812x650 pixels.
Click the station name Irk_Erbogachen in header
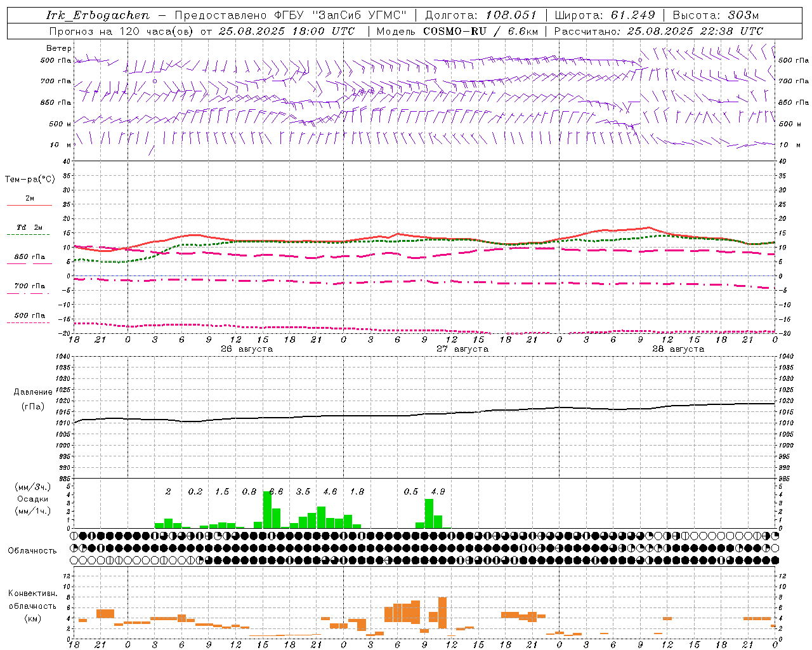coord(98,15)
